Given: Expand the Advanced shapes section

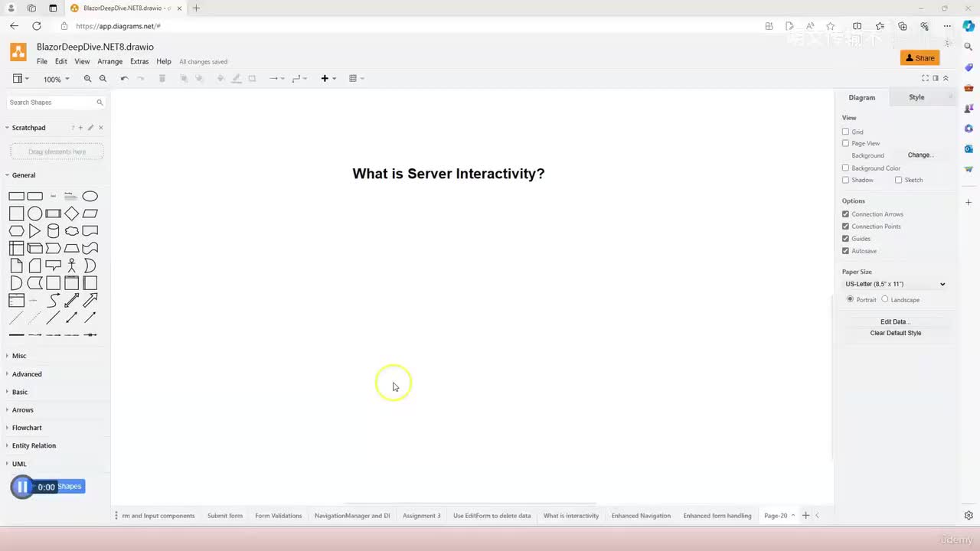Looking at the screenshot, I should point(27,374).
